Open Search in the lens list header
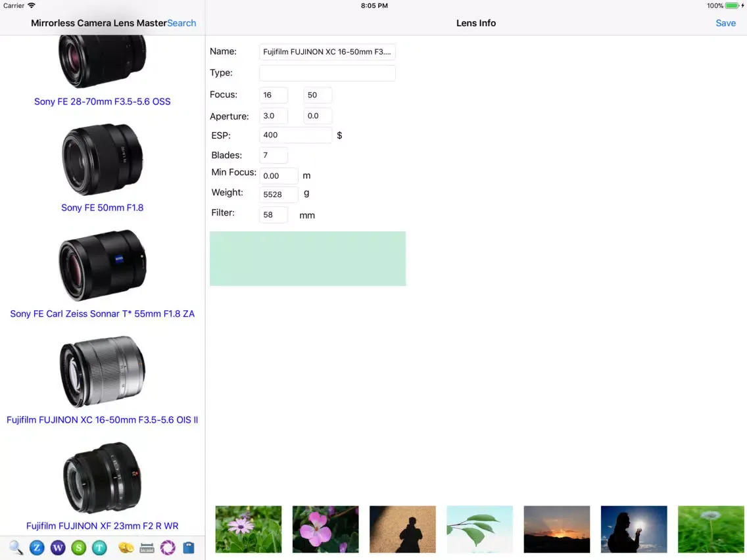This screenshot has width=747, height=560. (x=181, y=23)
